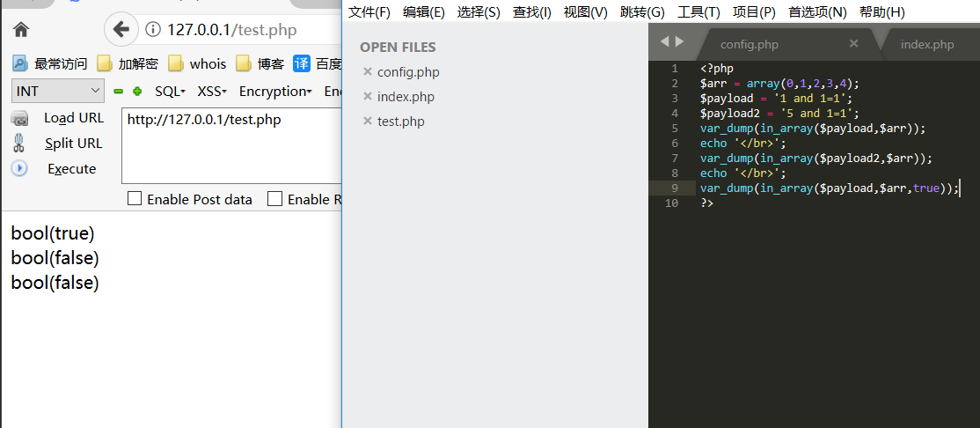This screenshot has width=980, height=428.
Task: Click the Load URL icon
Action: click(x=20, y=118)
